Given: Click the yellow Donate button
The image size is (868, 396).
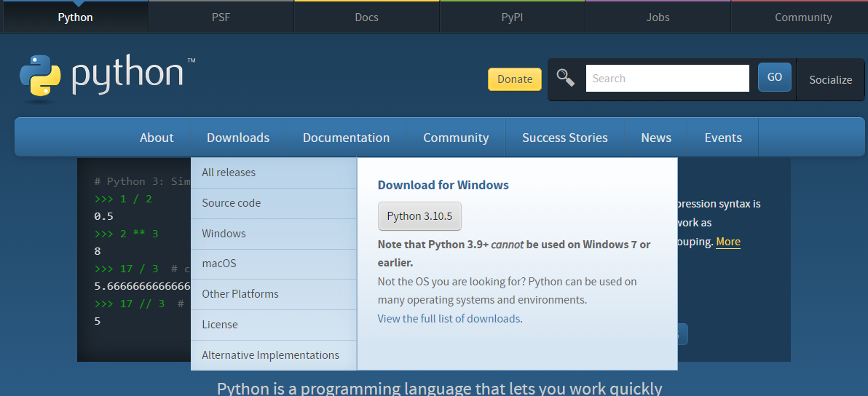Looking at the screenshot, I should (515, 79).
